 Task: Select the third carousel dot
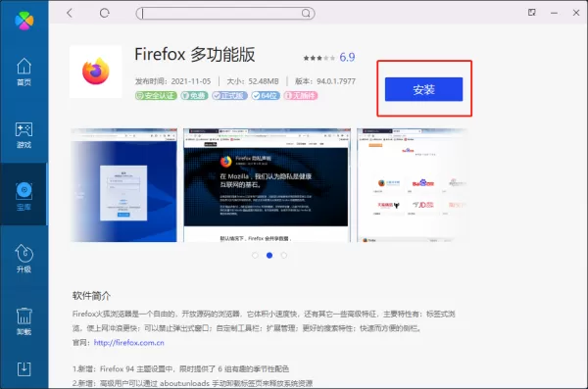[284, 256]
